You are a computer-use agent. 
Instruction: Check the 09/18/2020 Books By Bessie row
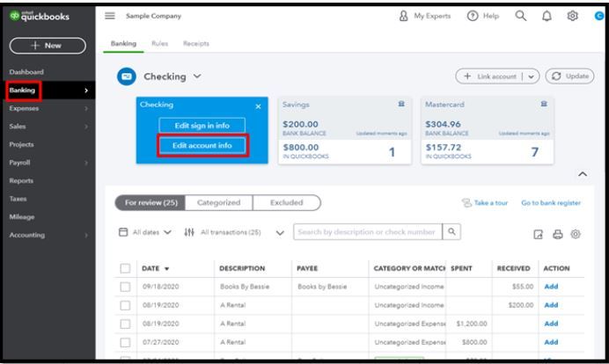125,287
